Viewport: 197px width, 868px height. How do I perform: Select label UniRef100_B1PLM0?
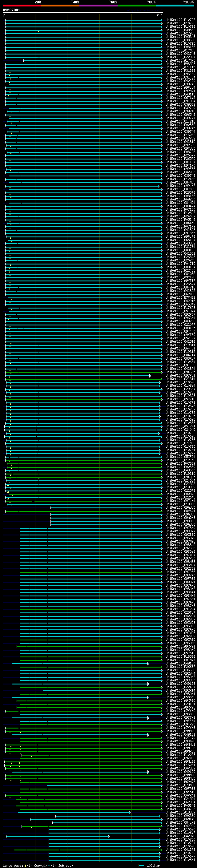pos(180,460)
